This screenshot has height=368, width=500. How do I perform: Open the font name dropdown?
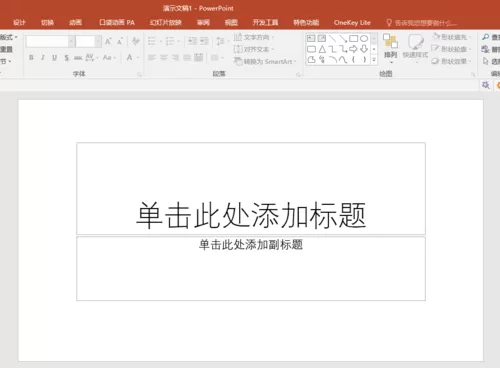(71, 41)
